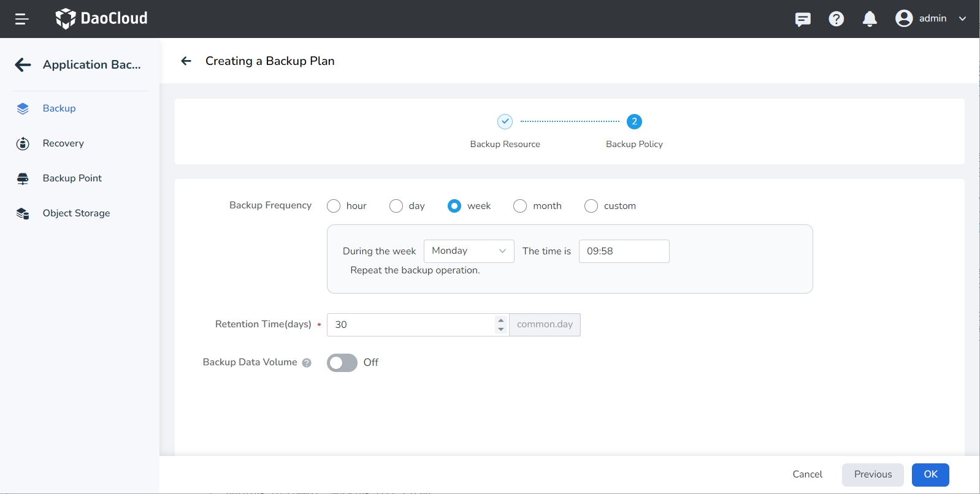This screenshot has width=980, height=494.
Task: Click back arrow next to Application Backup
Action: point(23,65)
